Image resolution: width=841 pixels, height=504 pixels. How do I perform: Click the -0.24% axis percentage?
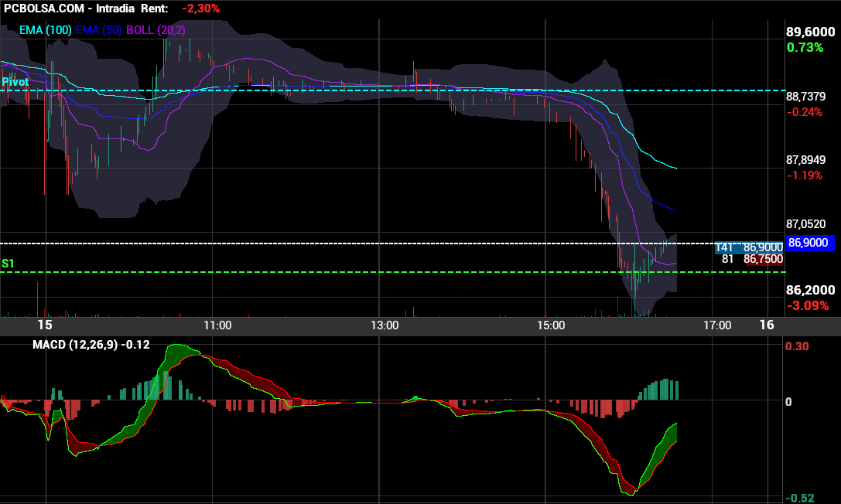click(804, 112)
